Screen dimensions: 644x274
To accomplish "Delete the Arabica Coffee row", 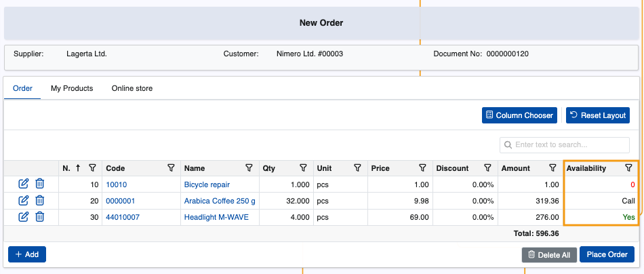I will pyautogui.click(x=39, y=201).
